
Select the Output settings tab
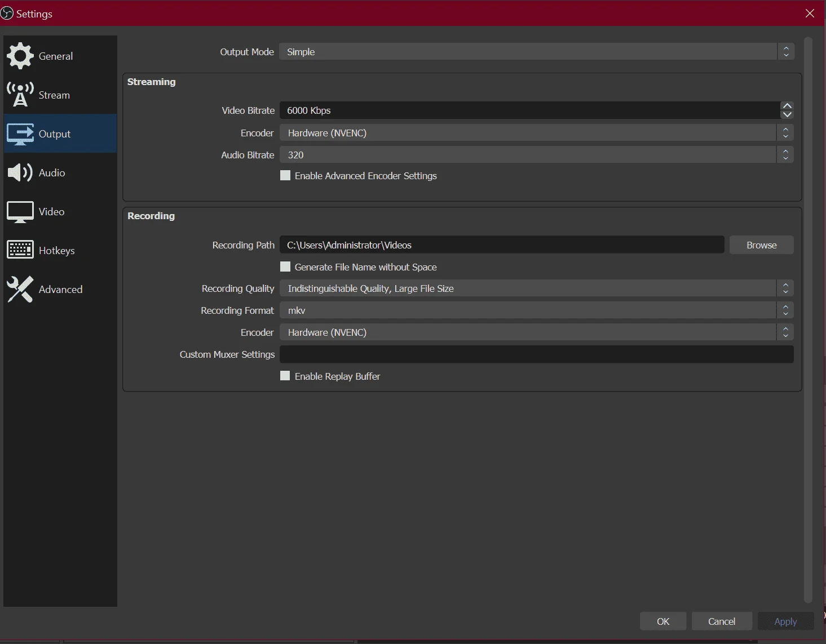(60, 134)
